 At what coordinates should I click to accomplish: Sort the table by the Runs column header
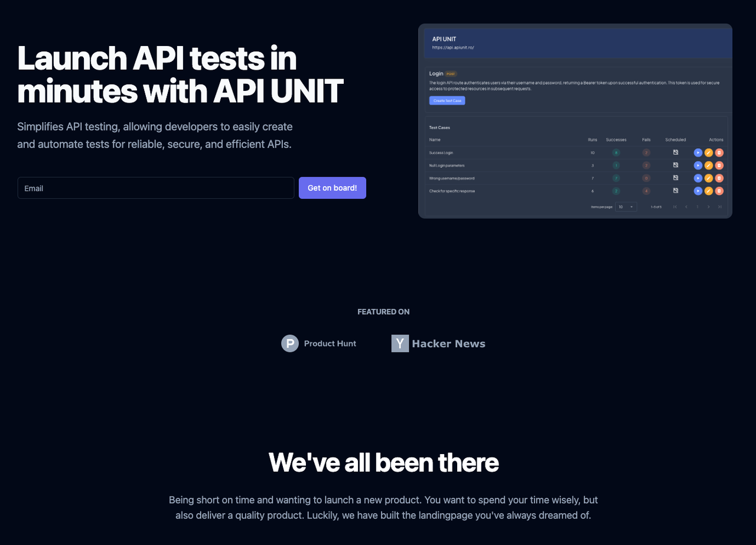(592, 139)
